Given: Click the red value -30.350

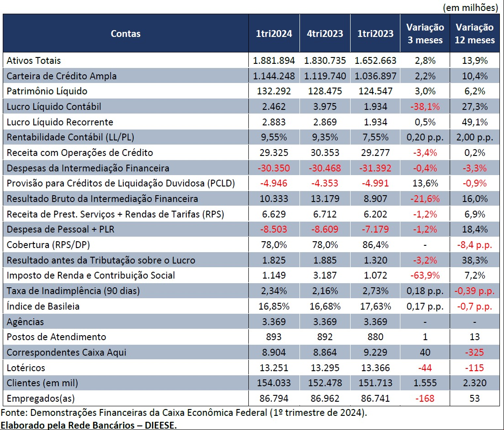Looking at the screenshot, I should pyautogui.click(x=274, y=168).
